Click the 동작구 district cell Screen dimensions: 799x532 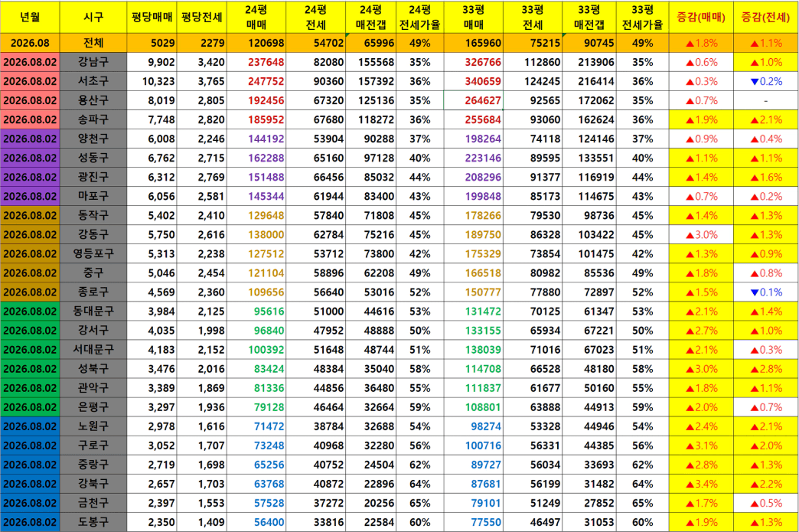tap(93, 216)
